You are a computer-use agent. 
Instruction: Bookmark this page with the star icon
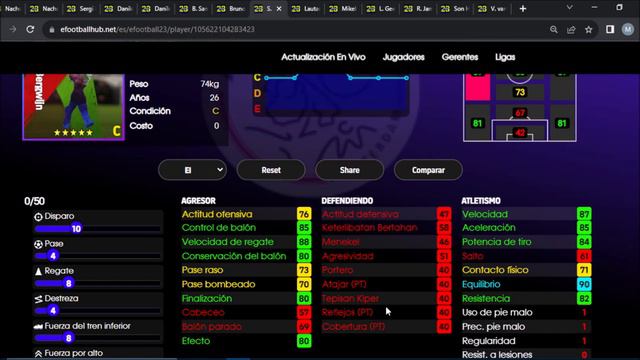click(x=588, y=29)
